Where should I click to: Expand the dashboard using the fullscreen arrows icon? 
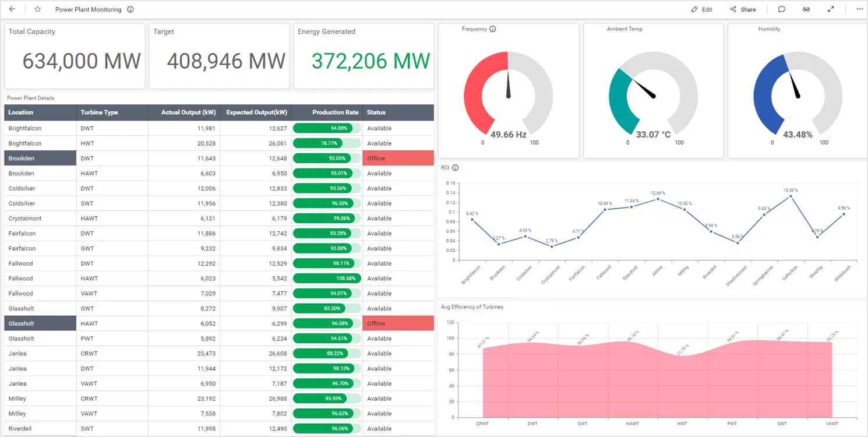click(x=831, y=9)
